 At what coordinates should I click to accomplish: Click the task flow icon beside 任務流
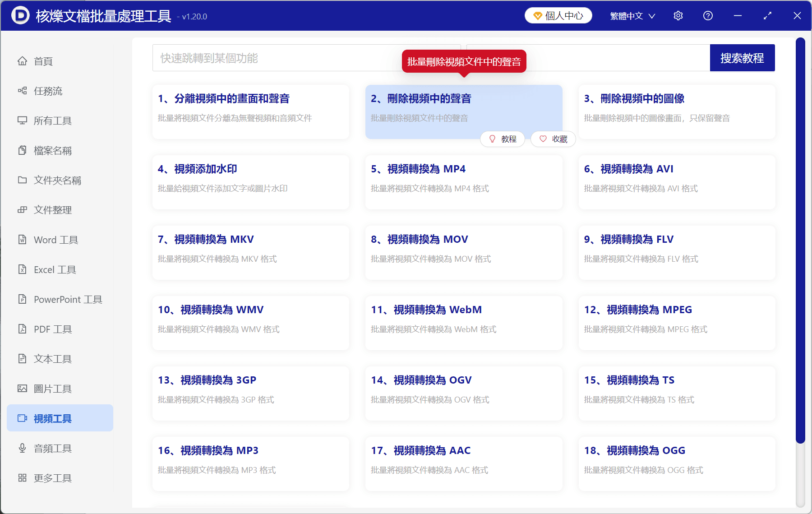(x=22, y=91)
